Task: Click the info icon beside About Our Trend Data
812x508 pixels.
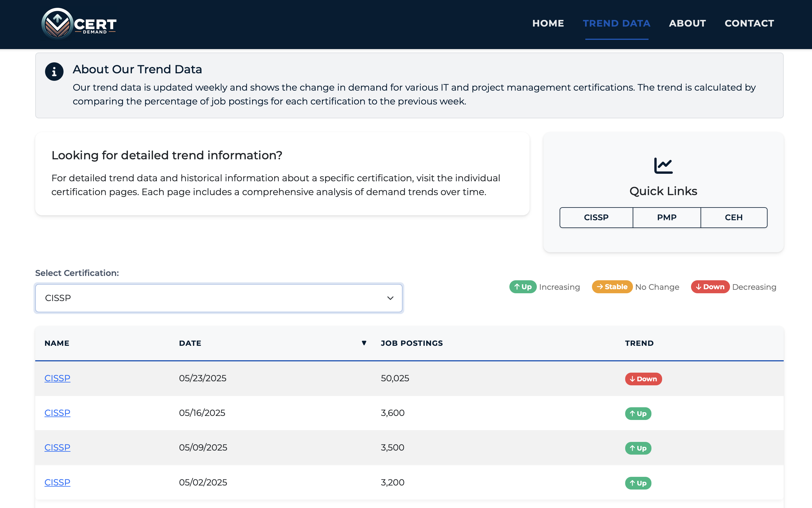Action: 54,72
